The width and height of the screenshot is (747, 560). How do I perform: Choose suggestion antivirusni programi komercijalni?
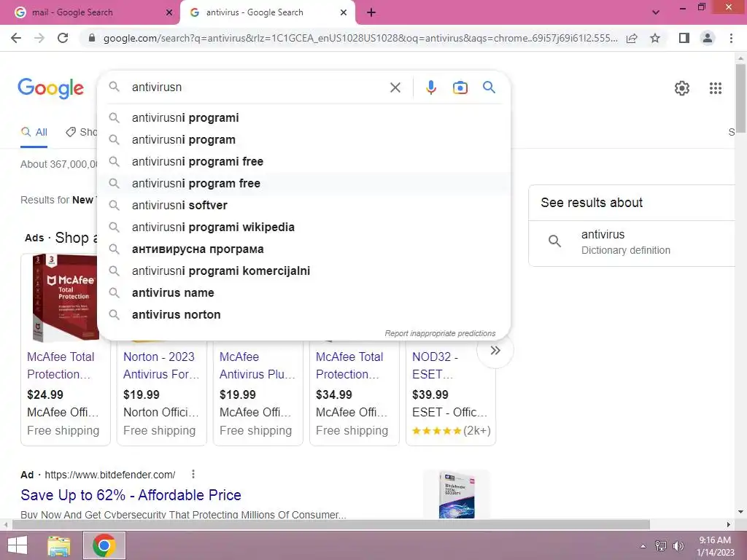click(x=303, y=271)
